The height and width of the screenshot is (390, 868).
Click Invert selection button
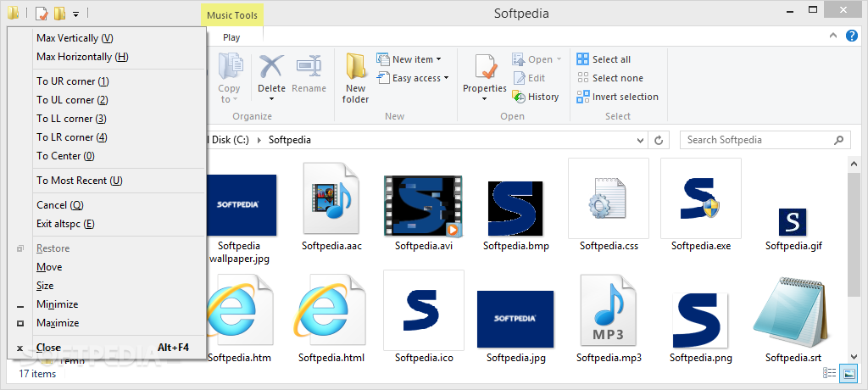pos(617,97)
